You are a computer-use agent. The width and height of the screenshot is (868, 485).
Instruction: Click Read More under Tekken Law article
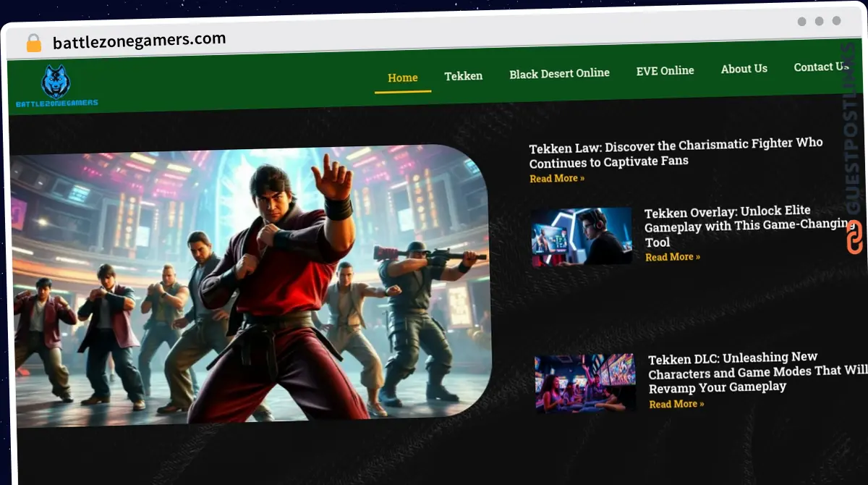[x=557, y=178]
